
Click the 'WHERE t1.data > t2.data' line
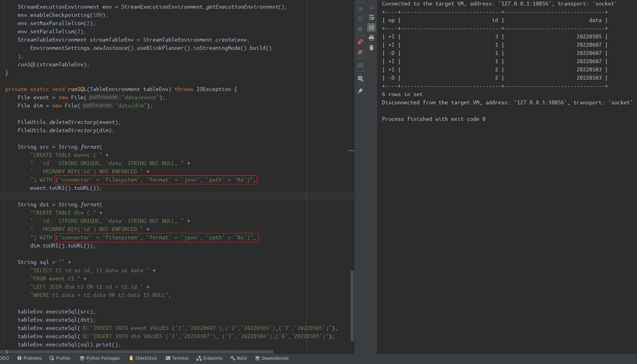pos(100,295)
